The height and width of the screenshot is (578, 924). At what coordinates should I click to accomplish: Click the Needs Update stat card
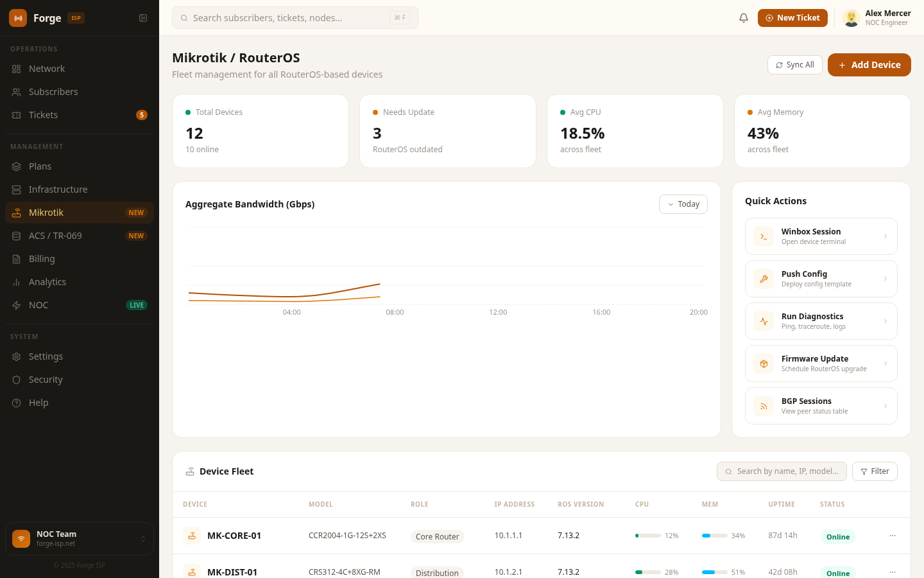pos(448,131)
